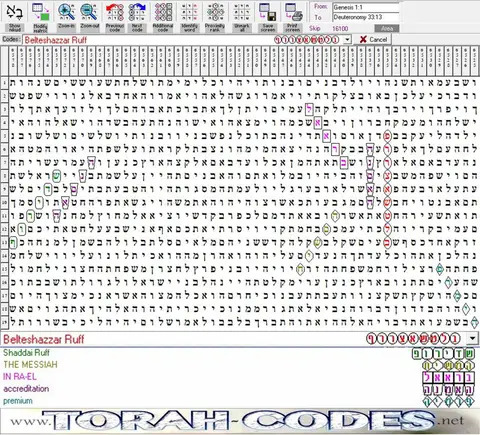
Task: Click the Codes label left of the code box
Action: (11, 40)
